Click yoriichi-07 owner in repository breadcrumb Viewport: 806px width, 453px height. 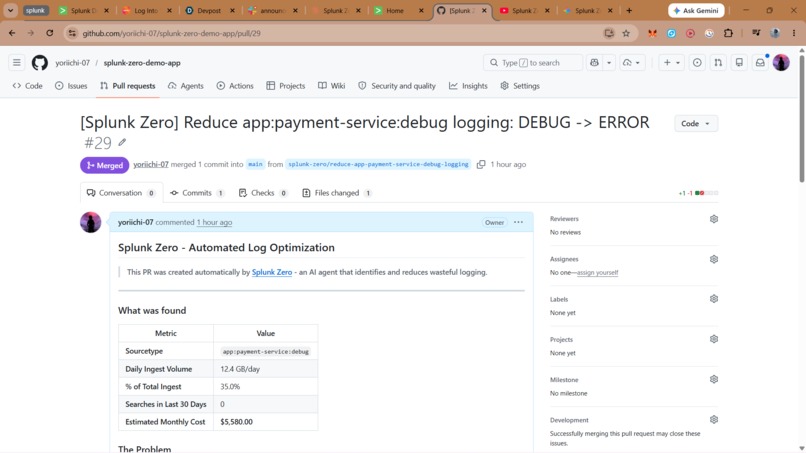(x=72, y=63)
